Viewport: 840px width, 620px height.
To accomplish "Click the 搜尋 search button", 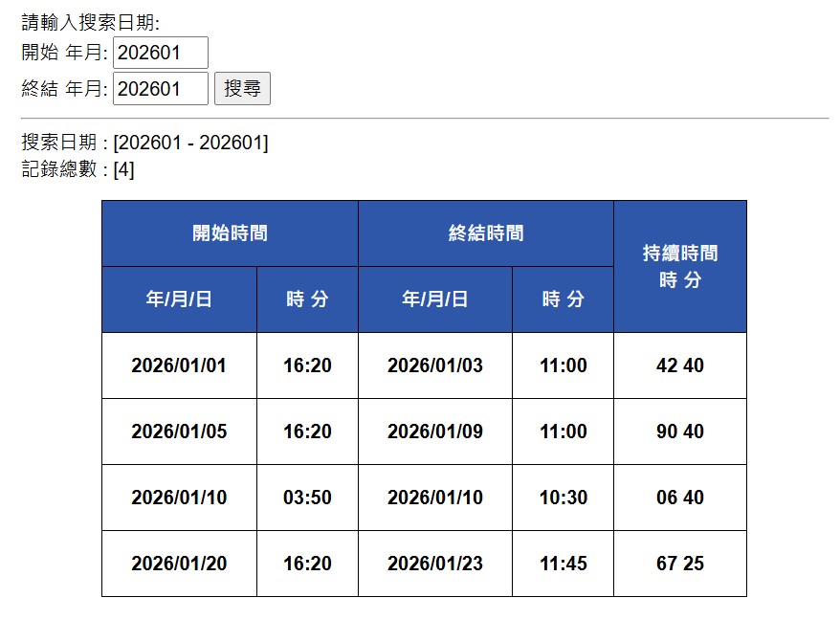I will [243, 88].
